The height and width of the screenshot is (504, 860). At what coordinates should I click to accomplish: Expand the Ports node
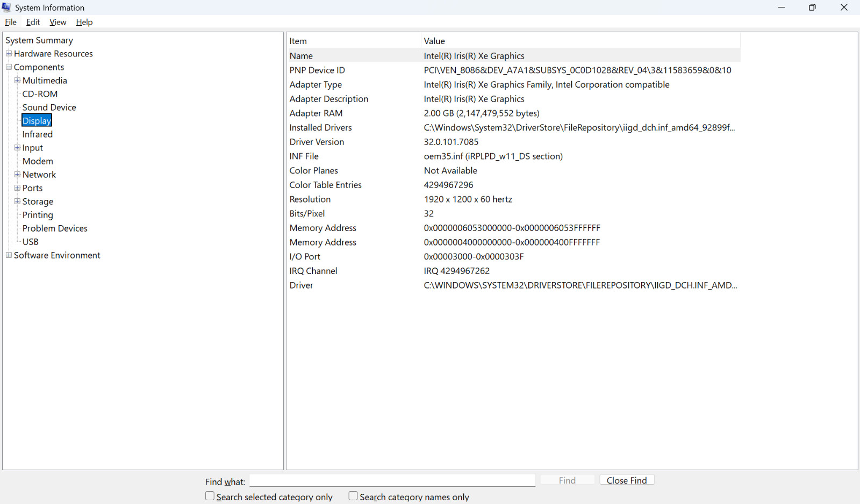point(17,188)
